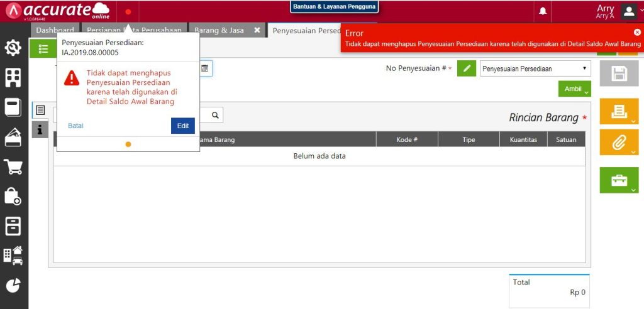Expand the Penyesuaian Persediaan numbering dropdown

pyautogui.click(x=535, y=68)
